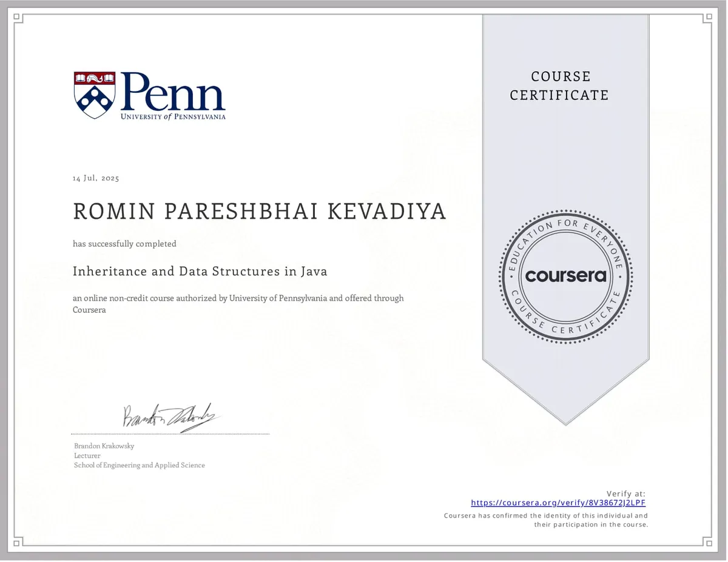Click the 'Coursera has confirmed the identity' note

click(546, 520)
